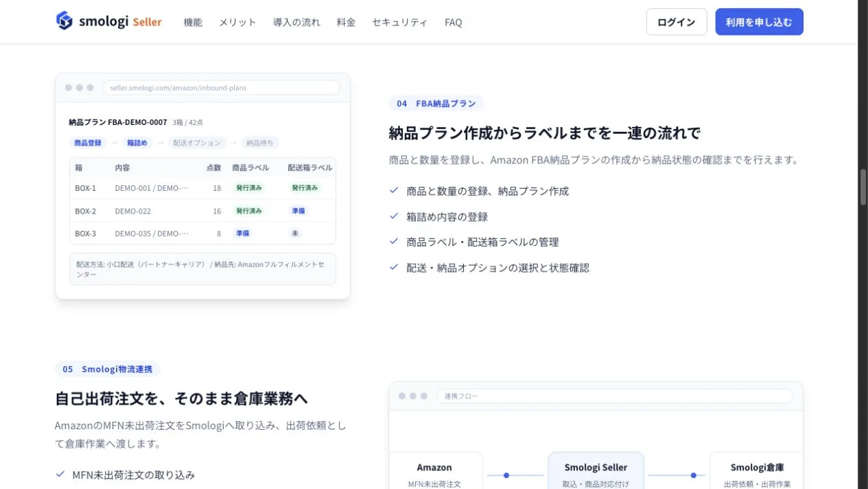The height and width of the screenshot is (489, 868).
Task: Open the FAQ navigation item
Action: 453,22
